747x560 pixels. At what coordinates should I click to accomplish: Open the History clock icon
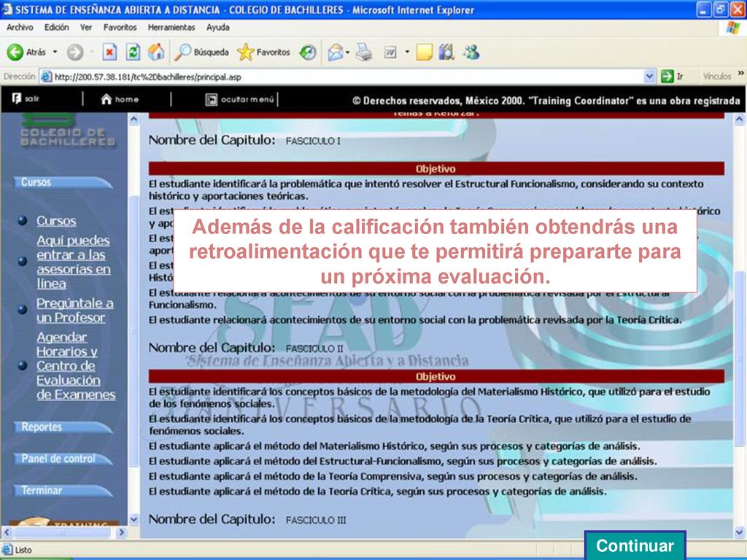click(308, 52)
